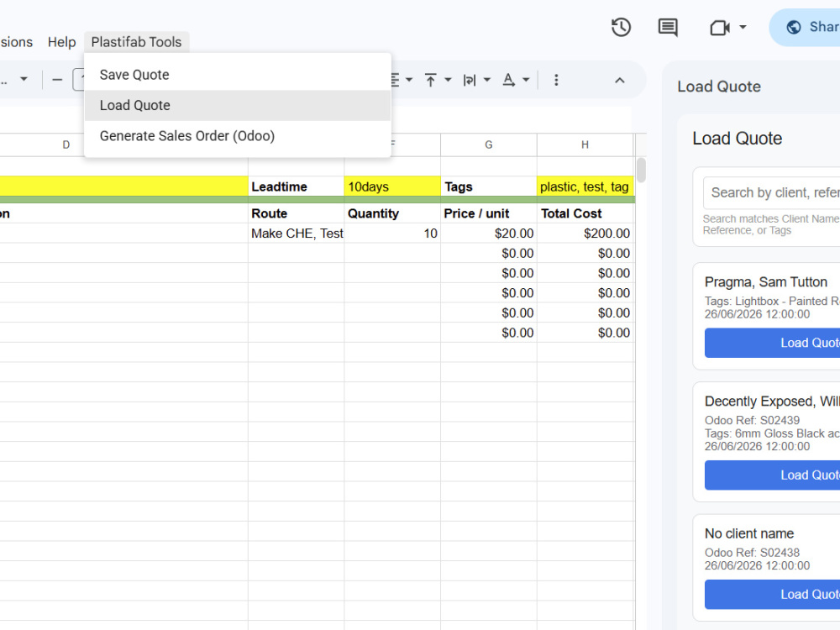Load the No client name quote
The image size is (840, 630).
coord(773,595)
